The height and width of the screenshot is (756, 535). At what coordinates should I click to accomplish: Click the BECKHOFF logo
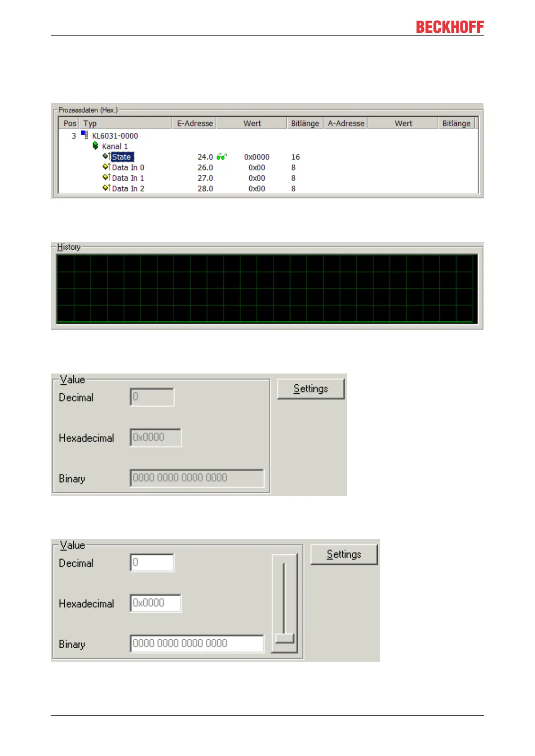[450, 27]
